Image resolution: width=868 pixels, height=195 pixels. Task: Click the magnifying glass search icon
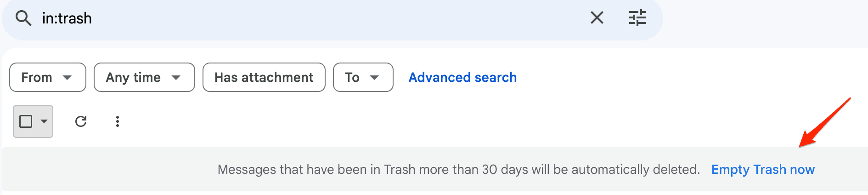pyautogui.click(x=23, y=18)
